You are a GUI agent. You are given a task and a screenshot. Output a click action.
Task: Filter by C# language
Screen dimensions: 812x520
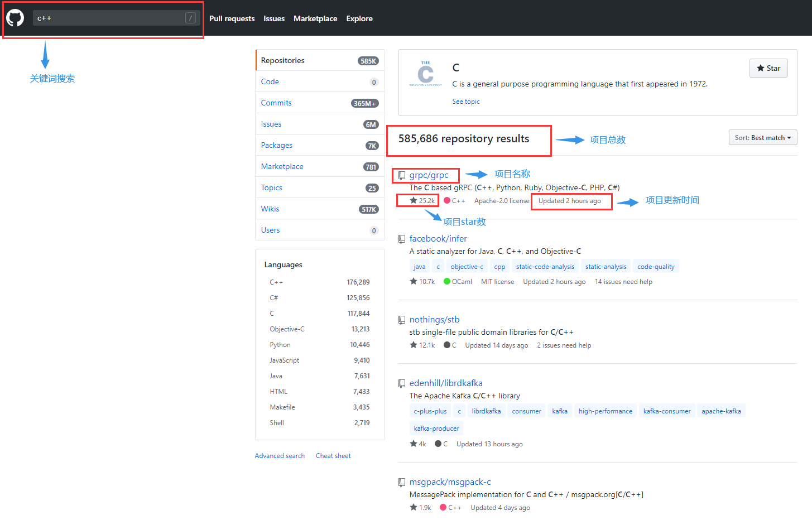(320, 298)
